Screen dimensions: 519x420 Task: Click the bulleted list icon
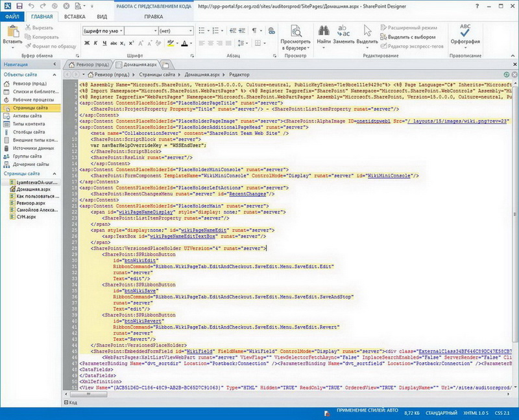(x=202, y=30)
